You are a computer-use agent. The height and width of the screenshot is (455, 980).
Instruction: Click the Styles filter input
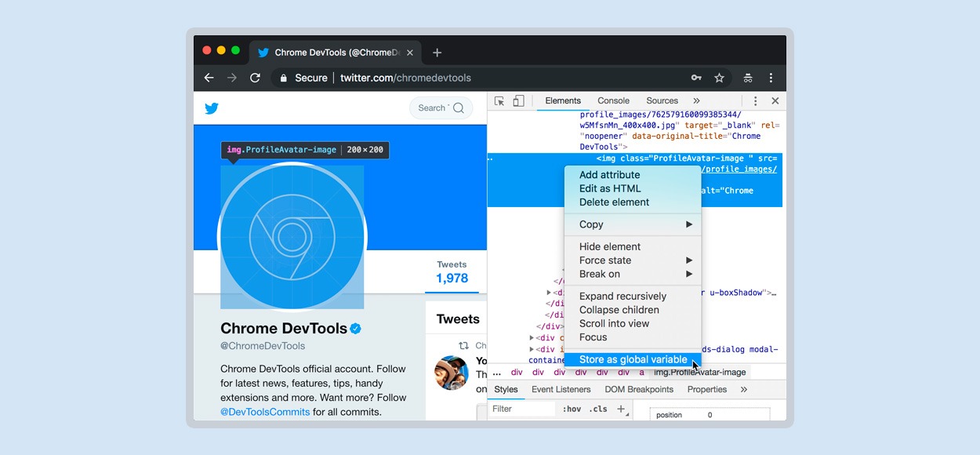click(521, 409)
